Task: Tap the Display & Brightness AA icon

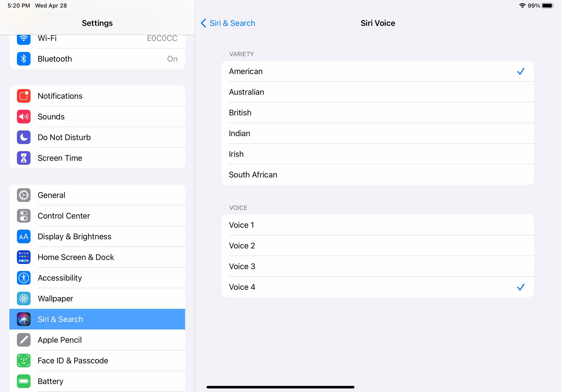Action: [x=24, y=237]
